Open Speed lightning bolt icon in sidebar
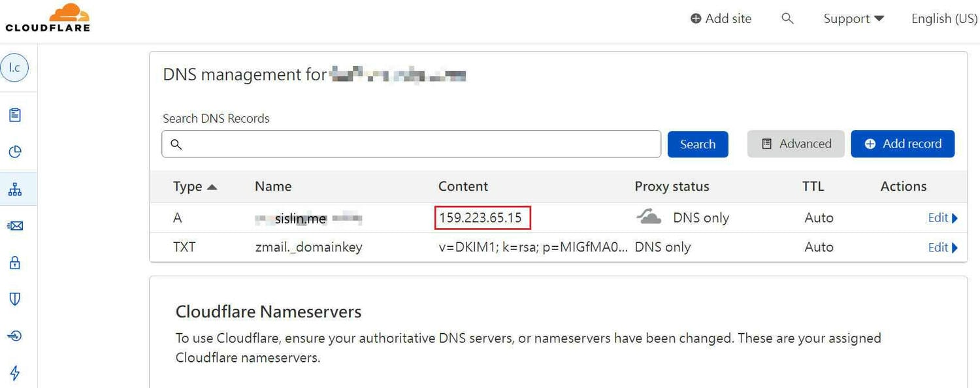The width and height of the screenshot is (980, 388). click(15, 373)
